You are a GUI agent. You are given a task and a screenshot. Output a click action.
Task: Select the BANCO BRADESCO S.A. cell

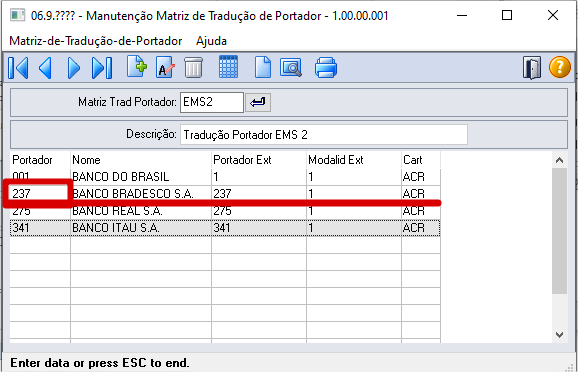click(x=141, y=194)
